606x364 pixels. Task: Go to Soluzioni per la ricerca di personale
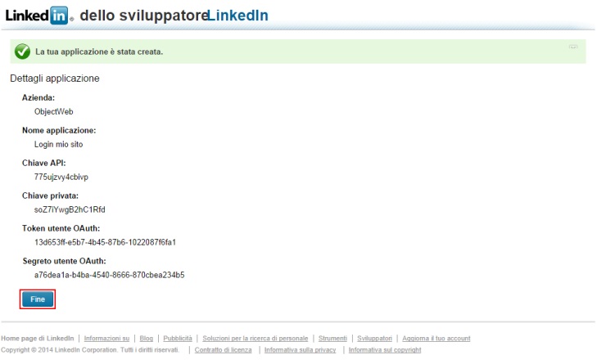[256, 338]
